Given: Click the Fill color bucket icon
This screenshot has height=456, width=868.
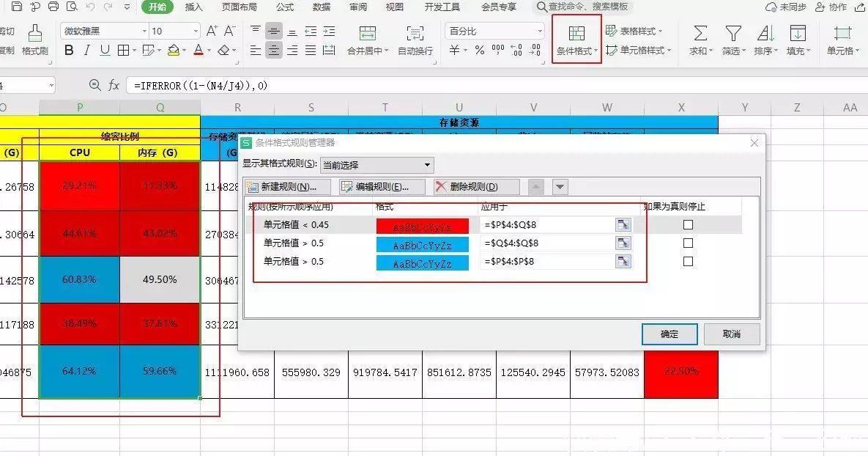Looking at the screenshot, I should [174, 51].
